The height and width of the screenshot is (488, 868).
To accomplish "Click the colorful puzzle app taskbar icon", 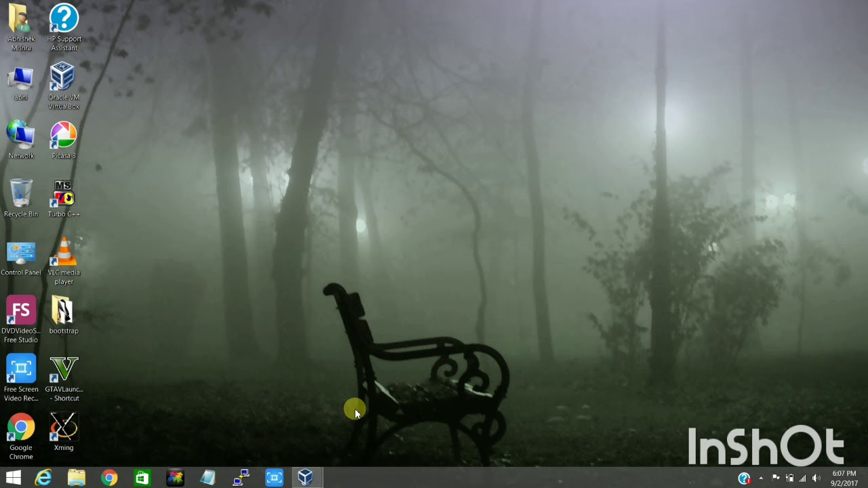I will click(x=175, y=478).
